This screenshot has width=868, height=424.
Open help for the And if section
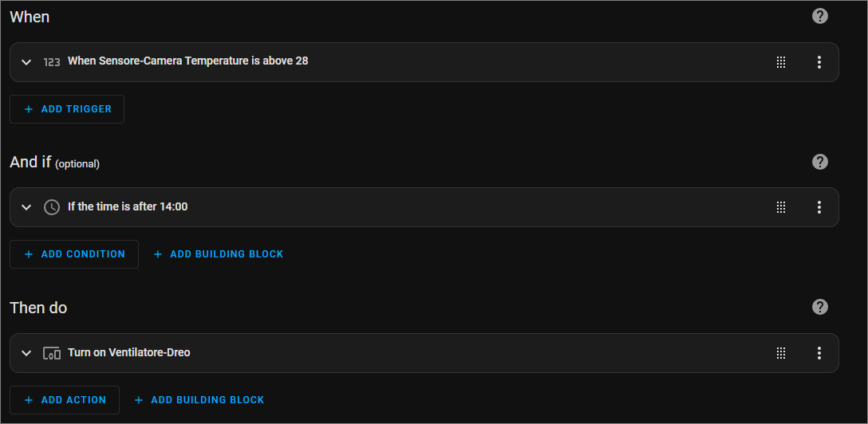pyautogui.click(x=820, y=162)
